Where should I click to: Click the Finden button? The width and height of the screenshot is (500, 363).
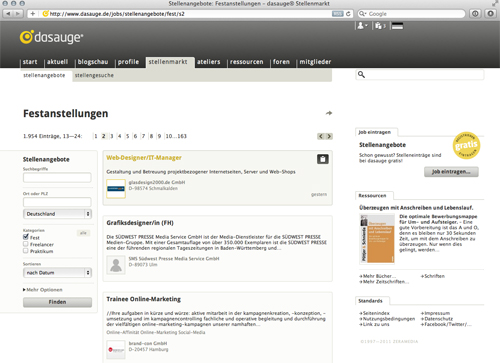57,302
